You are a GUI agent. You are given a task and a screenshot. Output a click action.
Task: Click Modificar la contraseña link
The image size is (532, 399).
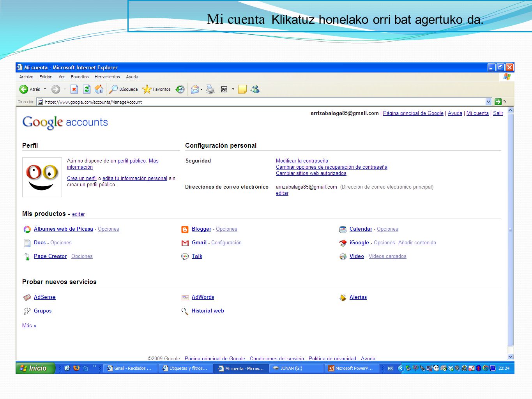pos(302,161)
